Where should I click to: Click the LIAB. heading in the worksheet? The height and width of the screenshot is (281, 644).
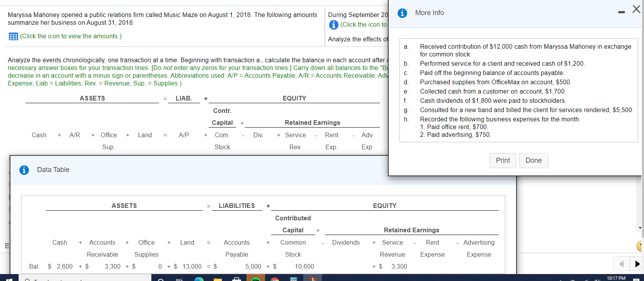(x=184, y=98)
